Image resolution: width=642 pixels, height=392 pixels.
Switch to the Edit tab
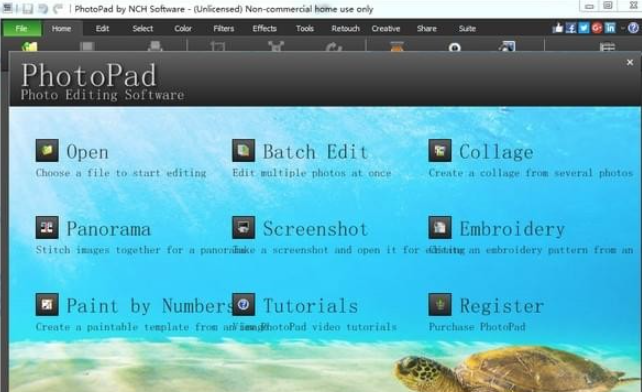click(102, 28)
